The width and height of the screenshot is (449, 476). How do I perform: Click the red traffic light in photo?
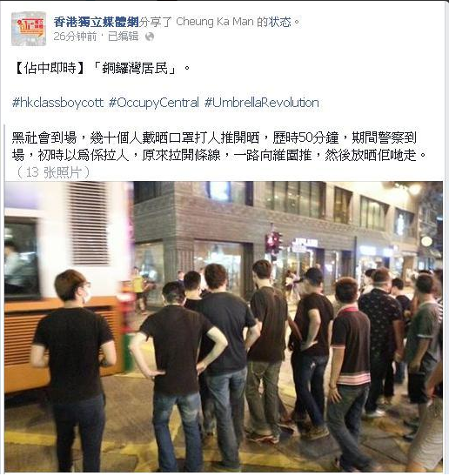coord(274,243)
